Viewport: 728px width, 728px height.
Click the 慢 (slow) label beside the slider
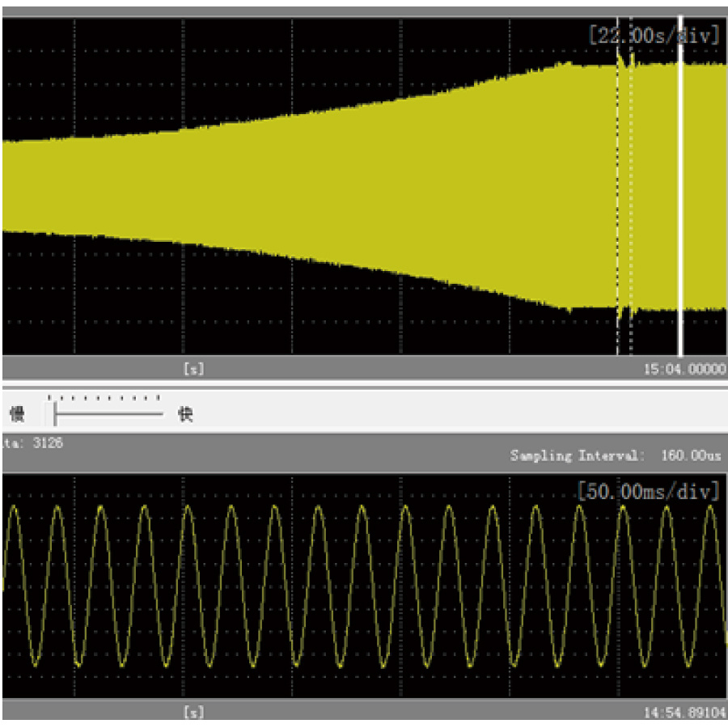(x=16, y=415)
